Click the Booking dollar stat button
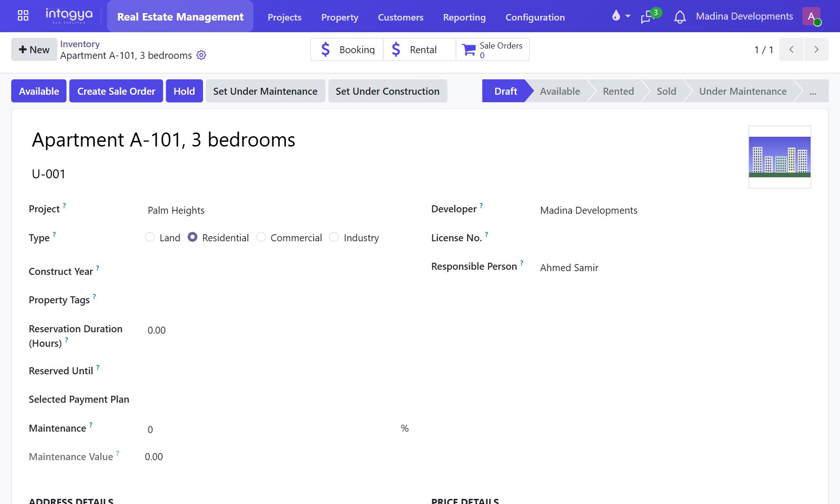The height and width of the screenshot is (504, 840). click(347, 49)
